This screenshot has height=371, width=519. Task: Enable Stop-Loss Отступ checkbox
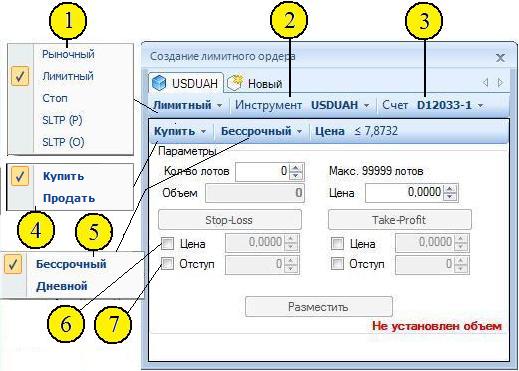tap(167, 264)
